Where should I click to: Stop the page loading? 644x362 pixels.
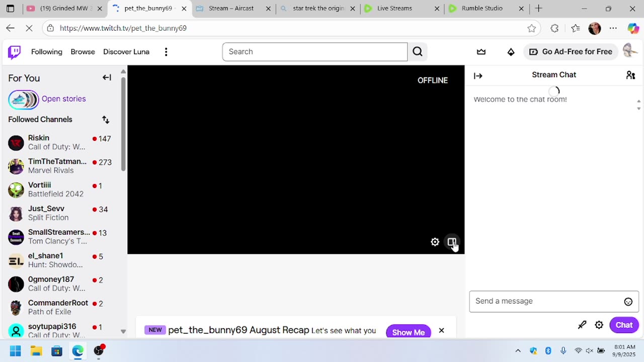(x=29, y=28)
